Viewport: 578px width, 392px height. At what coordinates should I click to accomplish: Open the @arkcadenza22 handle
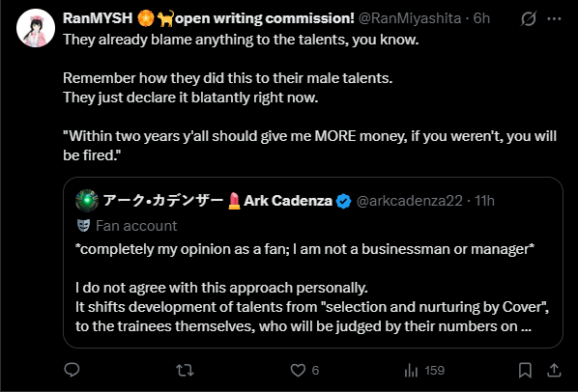409,201
